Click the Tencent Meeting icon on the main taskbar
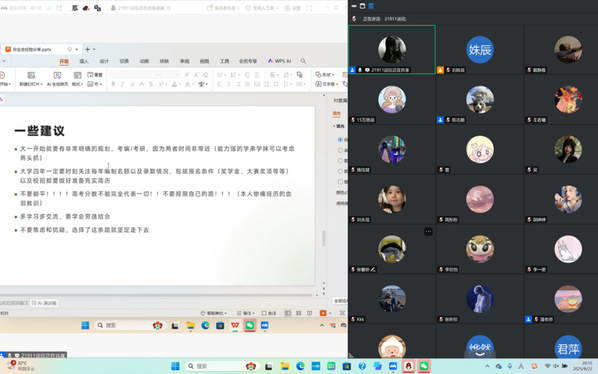 tap(393, 366)
